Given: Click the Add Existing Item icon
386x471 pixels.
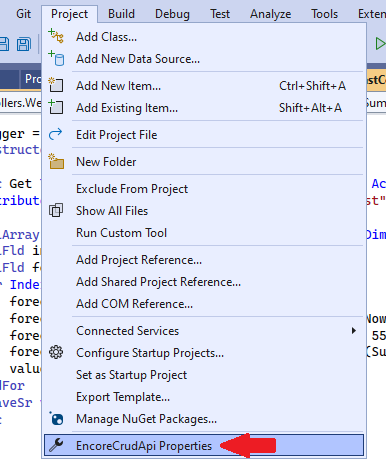Looking at the screenshot, I should coord(56,107).
